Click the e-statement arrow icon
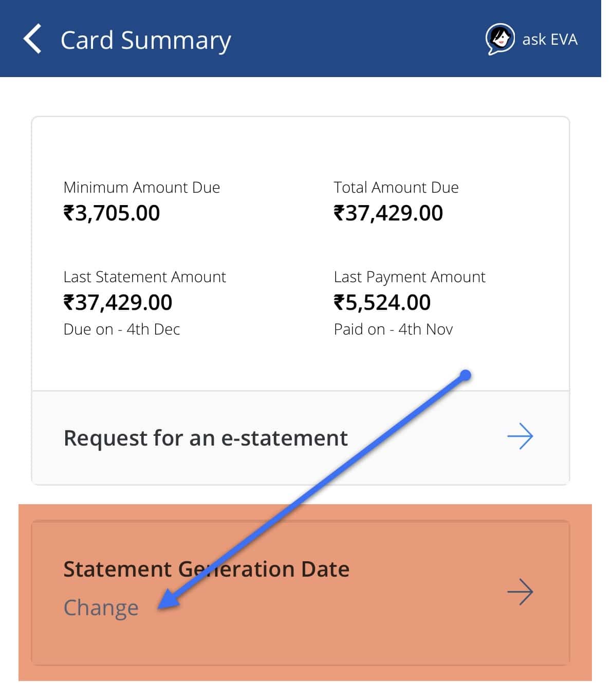This screenshot has width=613, height=700. 520,436
